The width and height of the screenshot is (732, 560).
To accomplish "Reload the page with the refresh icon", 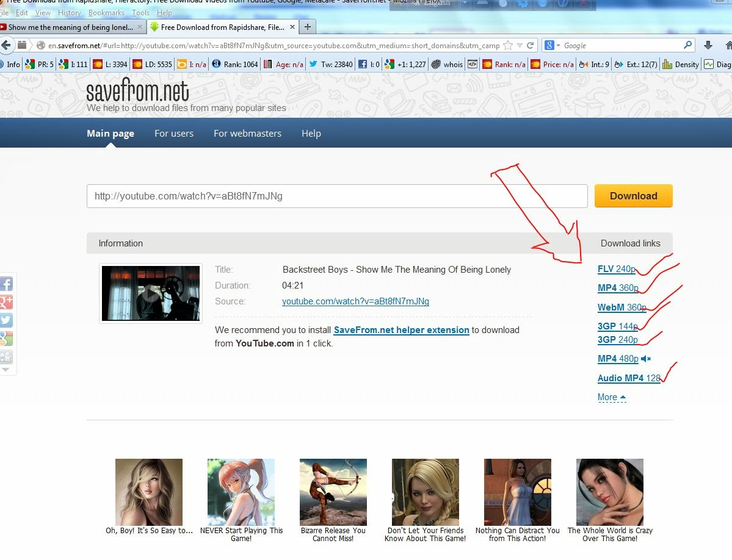I will (x=530, y=45).
